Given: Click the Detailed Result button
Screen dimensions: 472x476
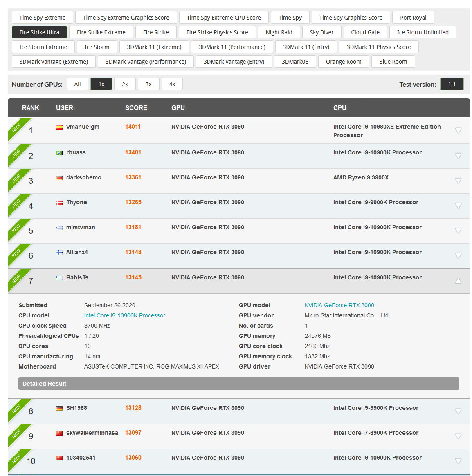Looking at the screenshot, I should click(238, 383).
